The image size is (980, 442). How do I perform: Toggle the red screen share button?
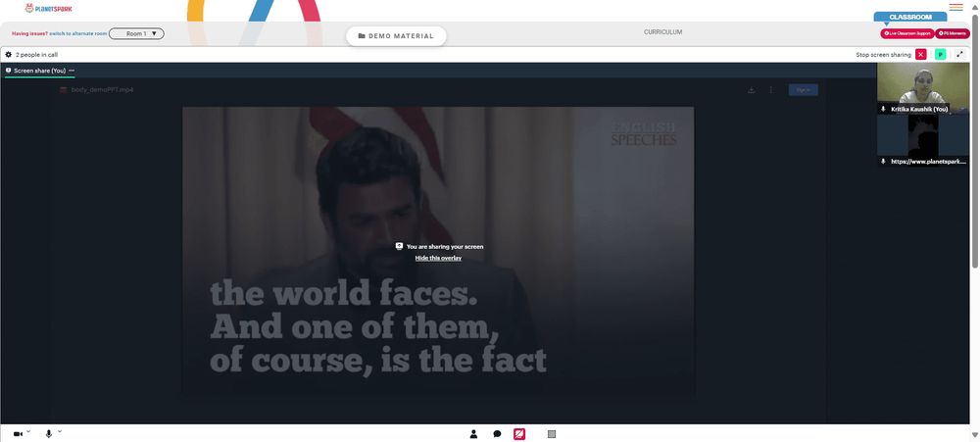pos(519,434)
